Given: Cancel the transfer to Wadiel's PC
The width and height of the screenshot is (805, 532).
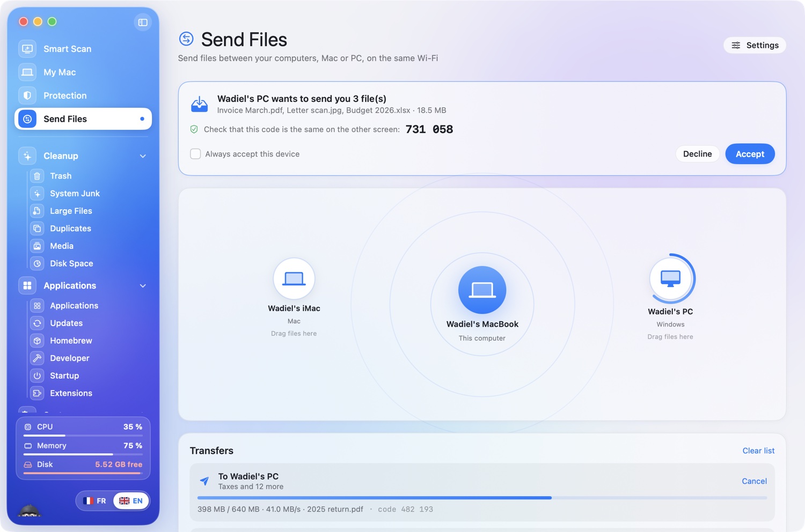Looking at the screenshot, I should [x=754, y=481].
